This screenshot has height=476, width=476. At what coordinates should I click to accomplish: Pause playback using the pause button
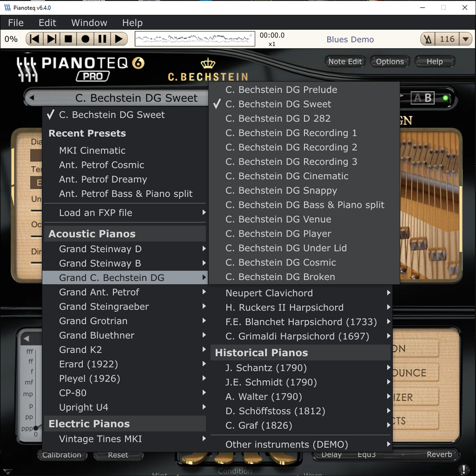[102, 39]
